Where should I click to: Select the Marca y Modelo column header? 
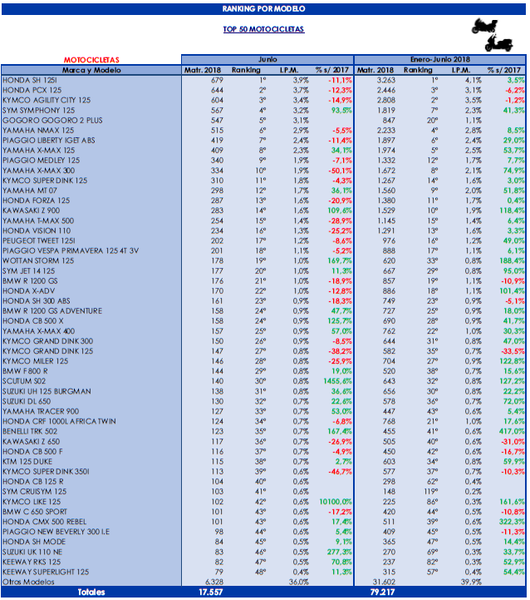91,70
